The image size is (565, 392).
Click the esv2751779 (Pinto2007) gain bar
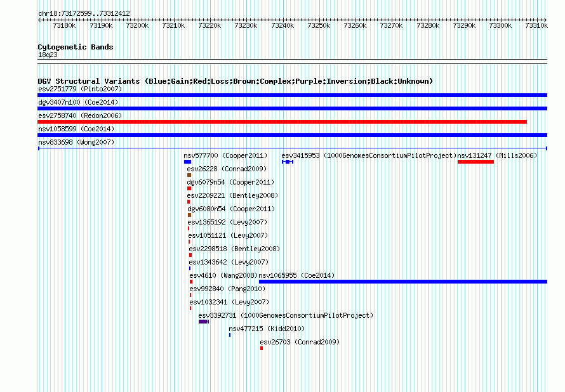coord(292,95)
